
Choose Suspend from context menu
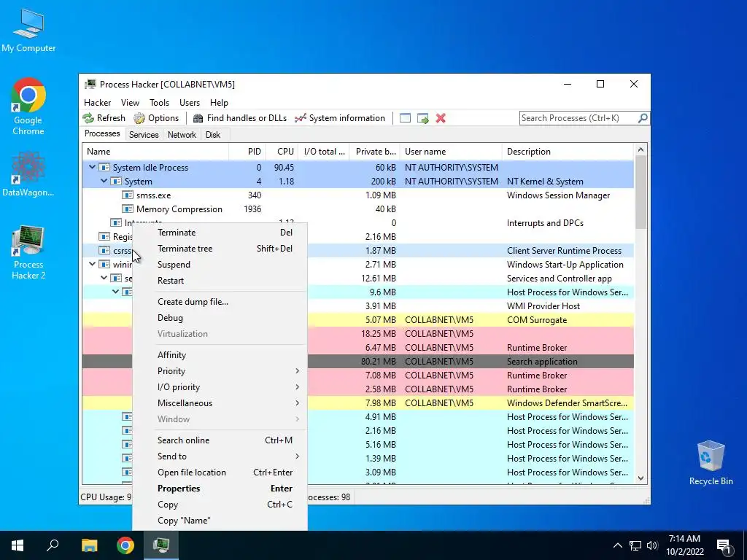[220, 264]
